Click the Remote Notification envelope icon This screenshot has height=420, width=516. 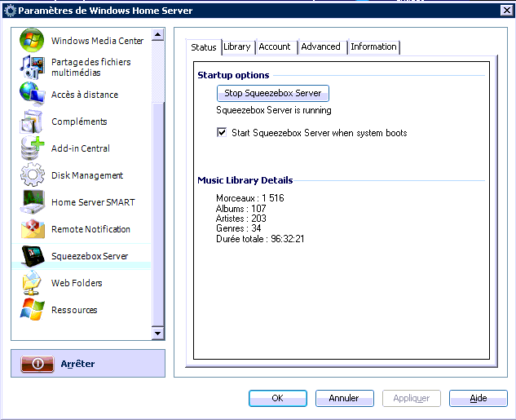[x=32, y=229]
